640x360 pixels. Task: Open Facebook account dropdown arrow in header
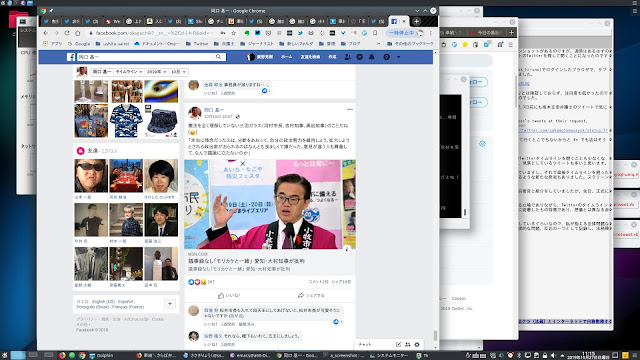point(399,57)
